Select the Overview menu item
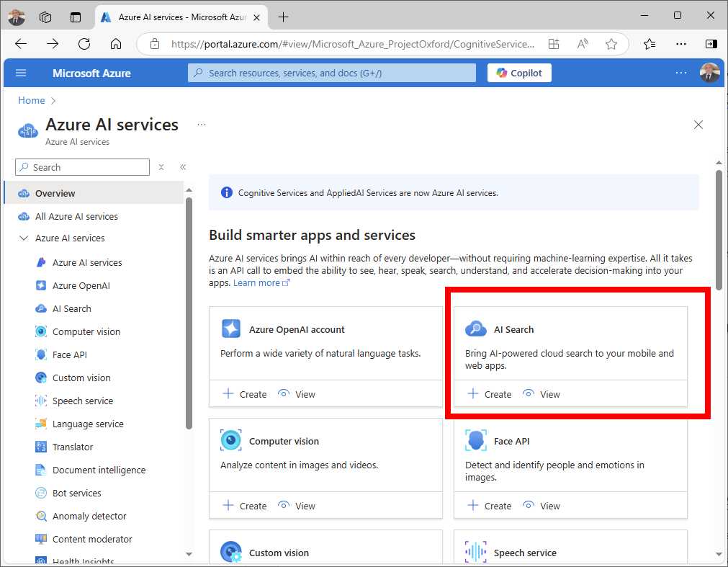Viewport: 728px width, 567px height. (94, 193)
